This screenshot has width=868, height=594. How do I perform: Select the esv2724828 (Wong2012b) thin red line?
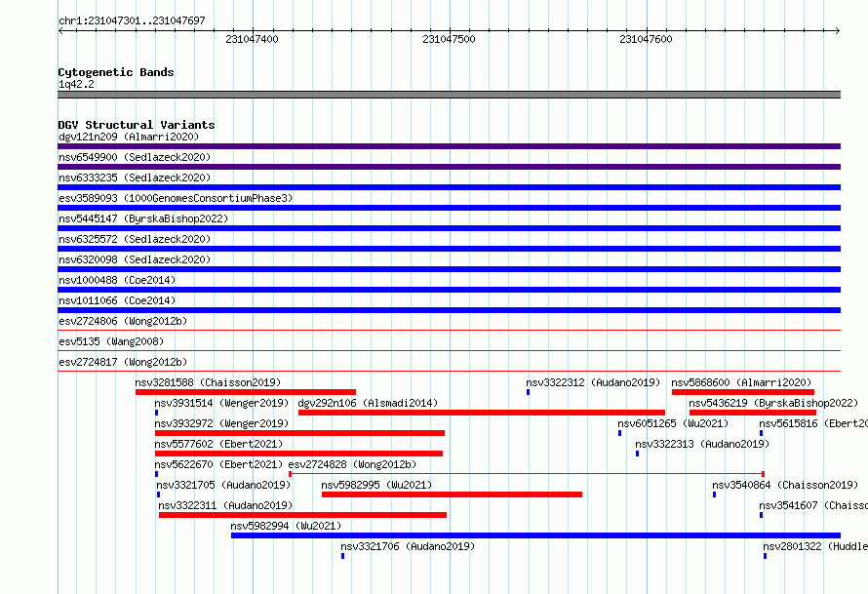pyautogui.click(x=527, y=474)
